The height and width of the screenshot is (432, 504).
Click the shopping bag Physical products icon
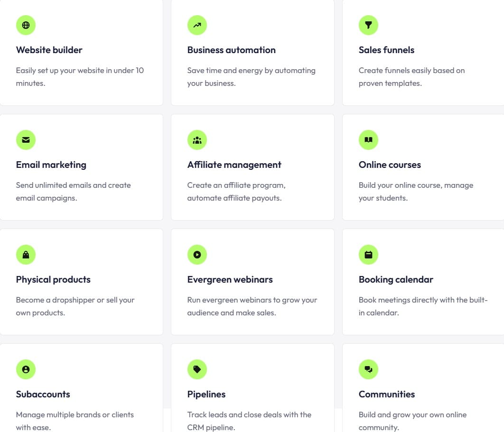[x=26, y=255]
